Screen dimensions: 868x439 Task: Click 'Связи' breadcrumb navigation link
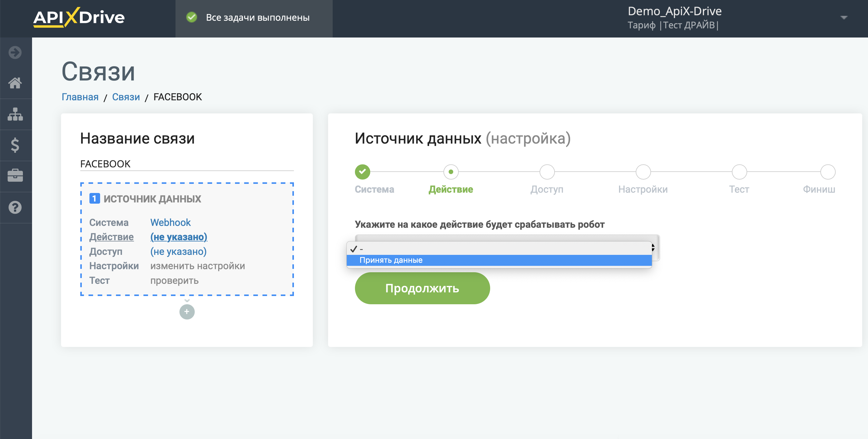(x=125, y=98)
